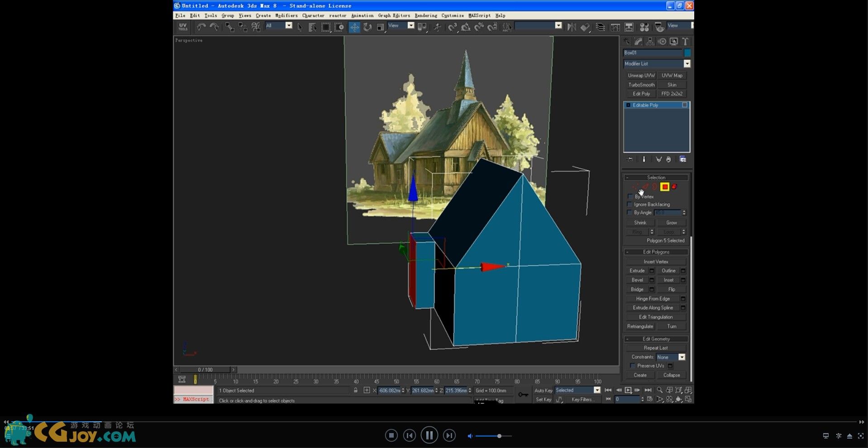Switch to the Hierarchy panel icon
Screen dimensions: 868x448
pos(650,42)
